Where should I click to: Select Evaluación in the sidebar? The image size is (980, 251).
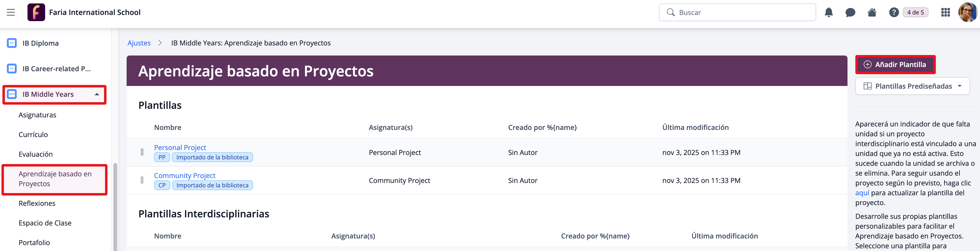[x=36, y=154]
